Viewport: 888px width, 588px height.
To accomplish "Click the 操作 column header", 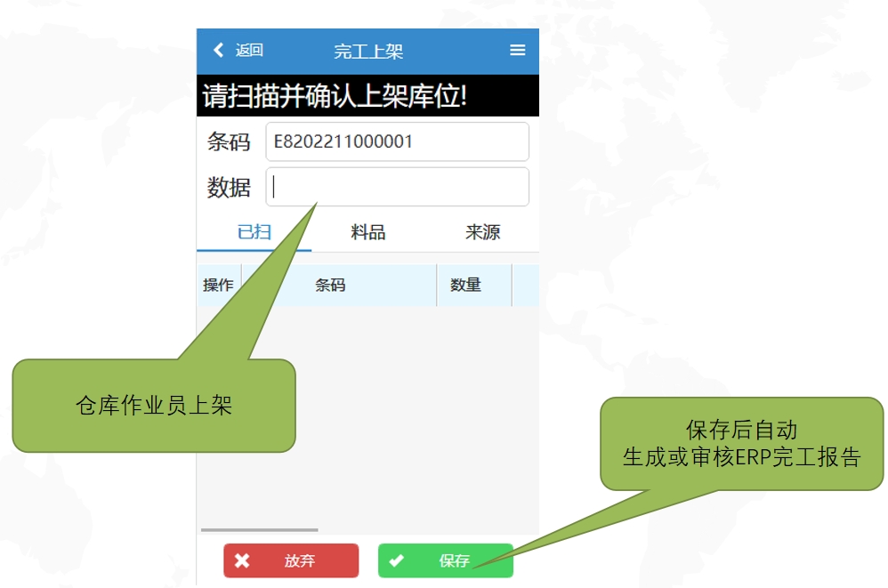I will [219, 285].
